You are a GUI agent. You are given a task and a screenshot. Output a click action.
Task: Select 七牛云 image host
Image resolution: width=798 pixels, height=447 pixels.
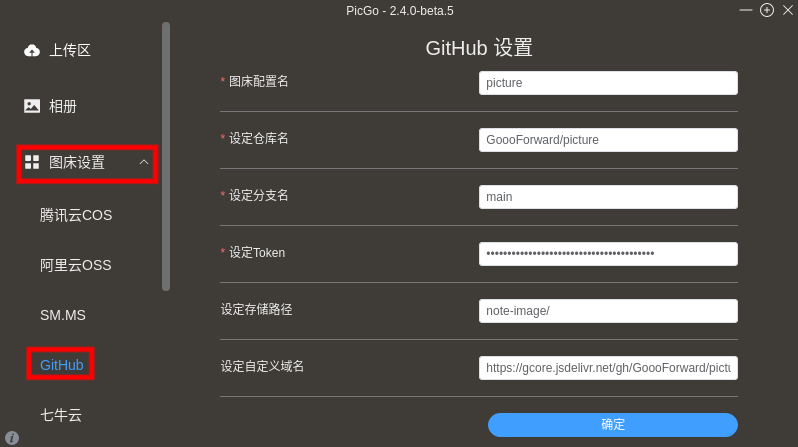click(61, 415)
